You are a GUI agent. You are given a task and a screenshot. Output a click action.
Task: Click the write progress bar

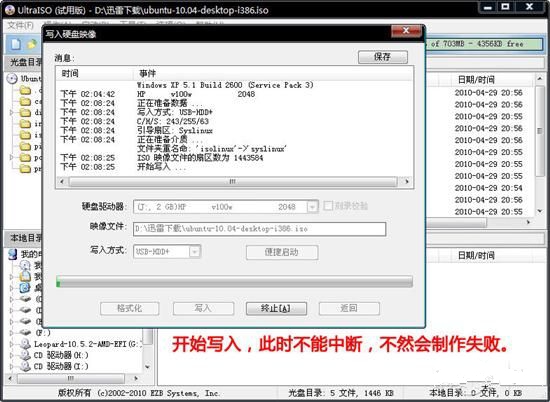(x=234, y=282)
